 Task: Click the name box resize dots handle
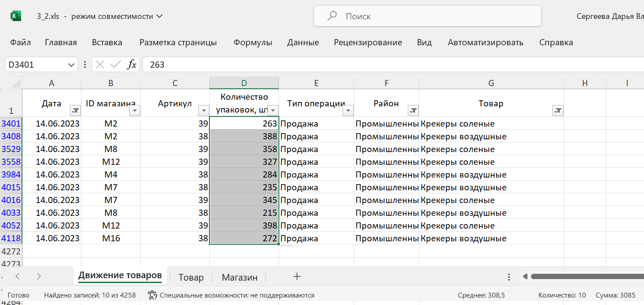[x=84, y=65]
